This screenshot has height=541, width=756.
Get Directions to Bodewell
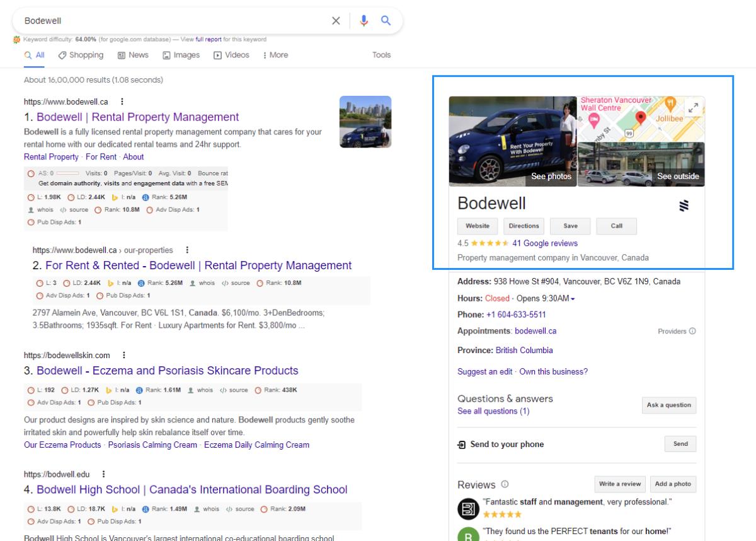[524, 226]
